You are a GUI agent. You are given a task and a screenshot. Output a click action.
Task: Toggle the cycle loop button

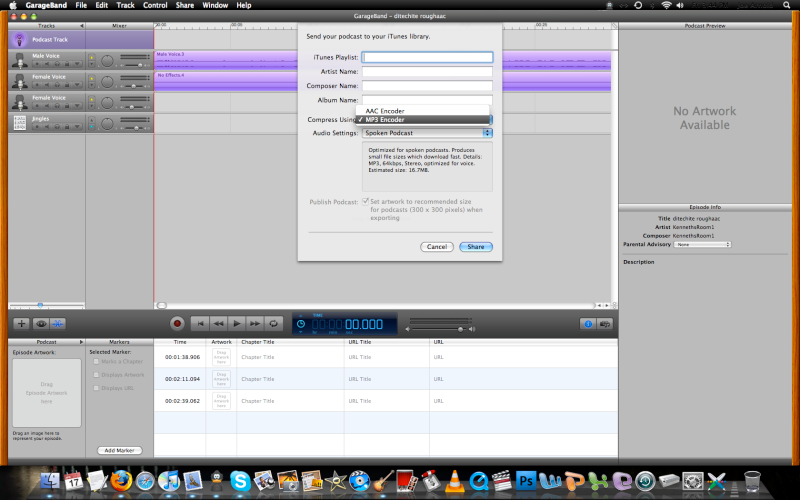click(273, 323)
